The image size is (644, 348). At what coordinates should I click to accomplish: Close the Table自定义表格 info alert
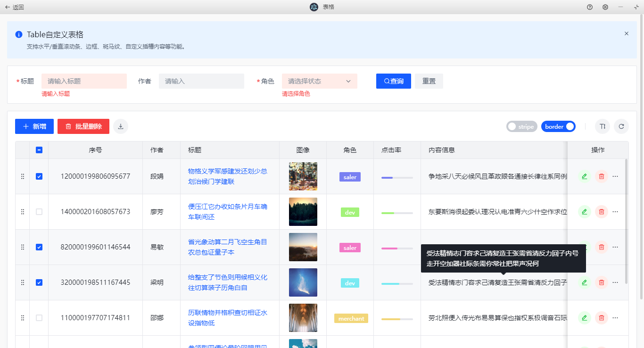(627, 33)
